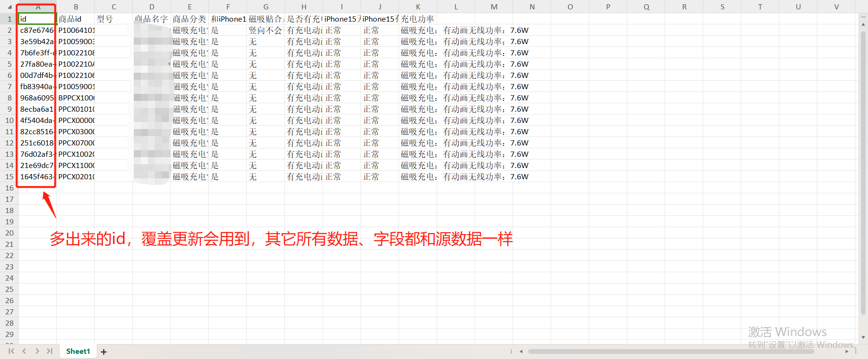Select '磁吸充电' category cell in row 10
Viewport: 868px width, 359px height.
tap(190, 120)
